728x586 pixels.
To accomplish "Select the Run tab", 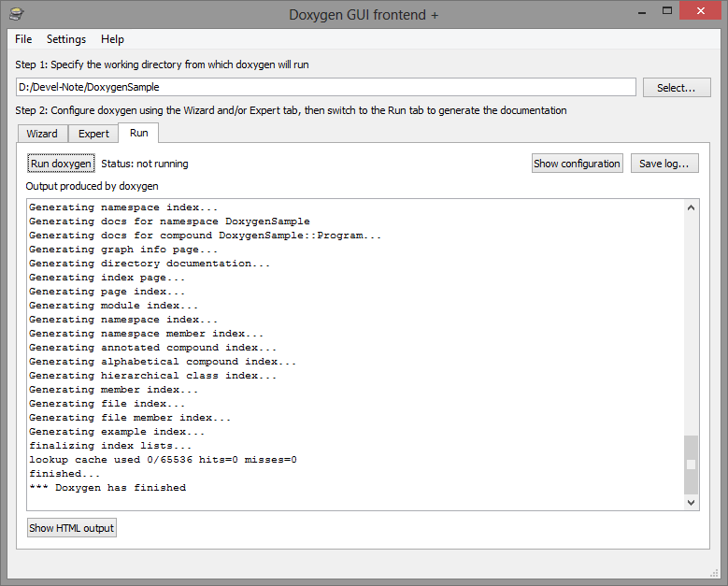I will tap(139, 133).
